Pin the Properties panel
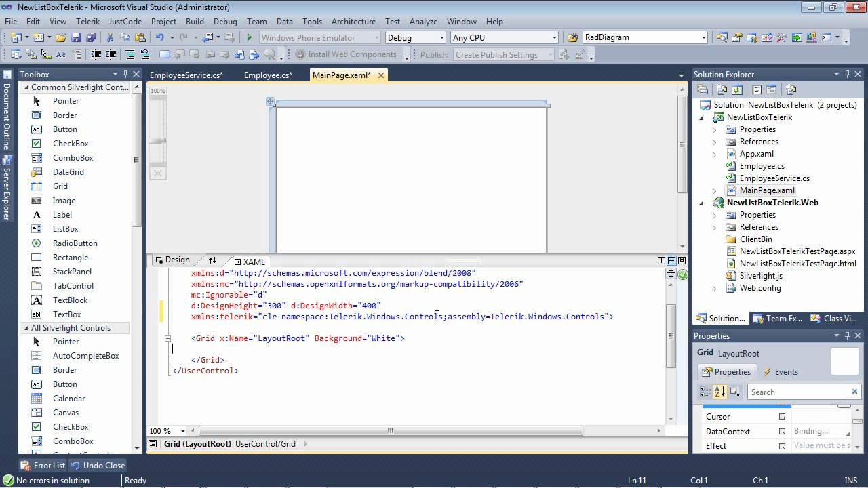The height and width of the screenshot is (488, 868). pos(848,335)
